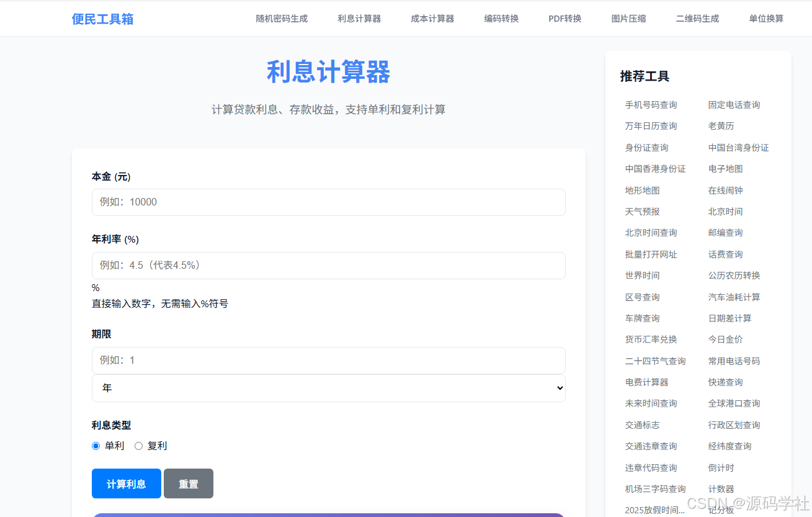812x517 pixels.
Task: Open the 图片压缩 tool
Action: pyautogui.click(x=628, y=19)
